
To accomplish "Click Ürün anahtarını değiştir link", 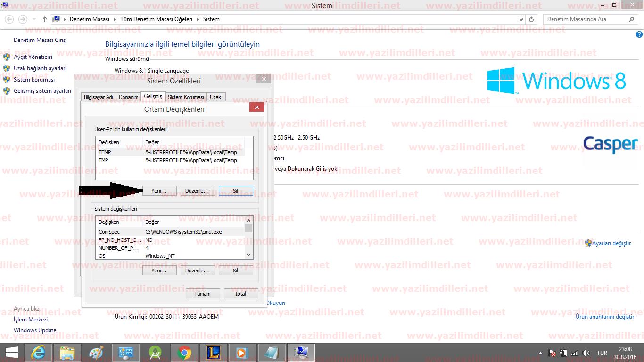I will coord(605,317).
